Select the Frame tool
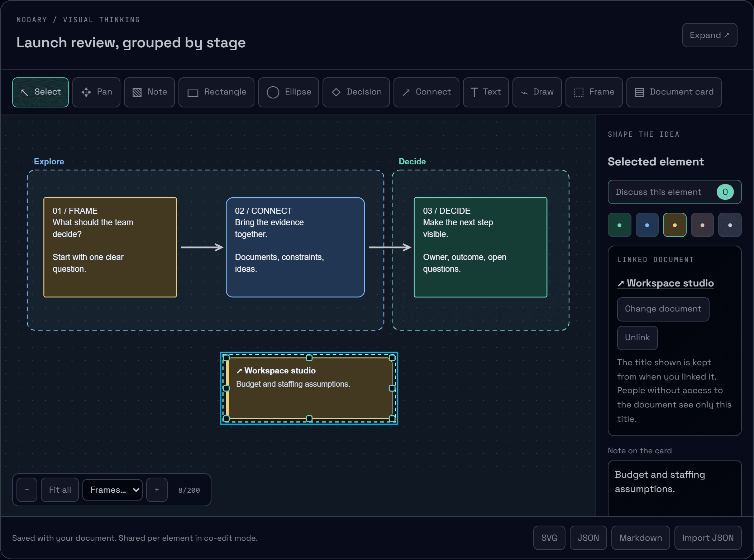Image resolution: width=754 pixels, height=560 pixels. tap(594, 92)
